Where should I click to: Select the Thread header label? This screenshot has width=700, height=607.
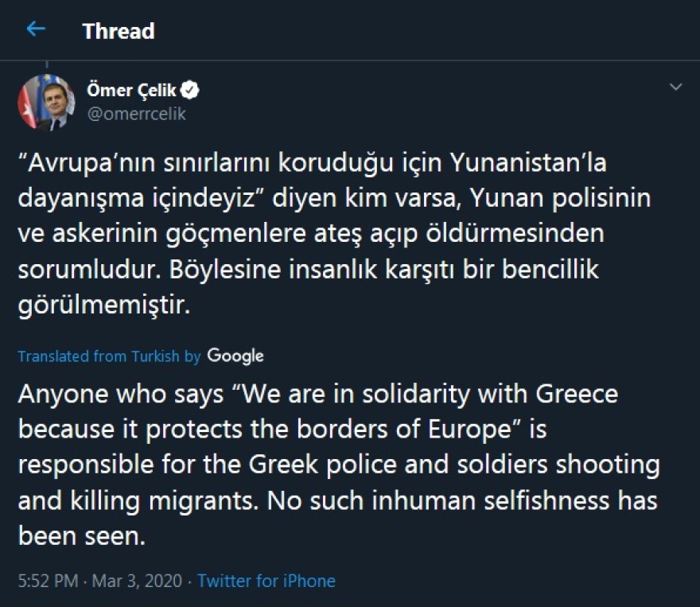coord(118,31)
